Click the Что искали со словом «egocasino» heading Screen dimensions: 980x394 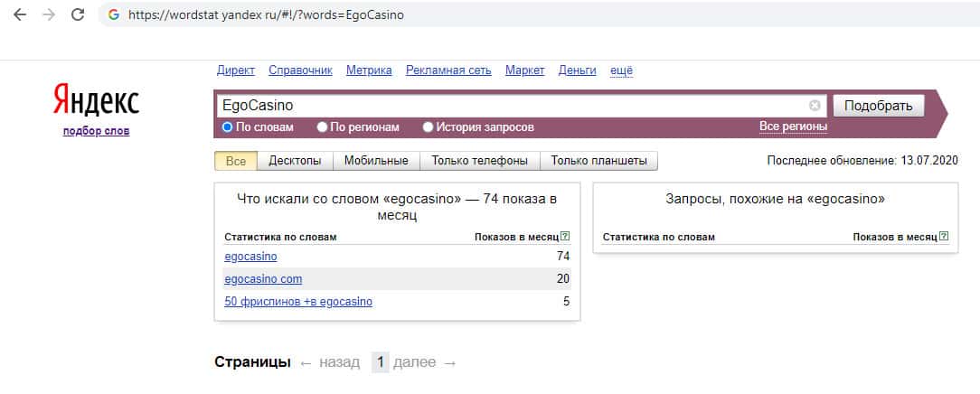397,207
